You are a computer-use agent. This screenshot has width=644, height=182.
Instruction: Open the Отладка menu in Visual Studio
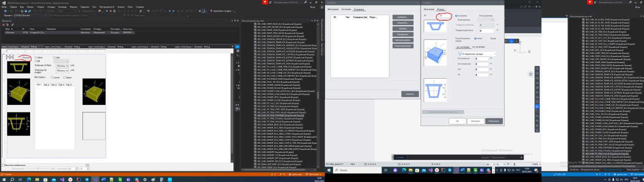(x=51, y=7)
